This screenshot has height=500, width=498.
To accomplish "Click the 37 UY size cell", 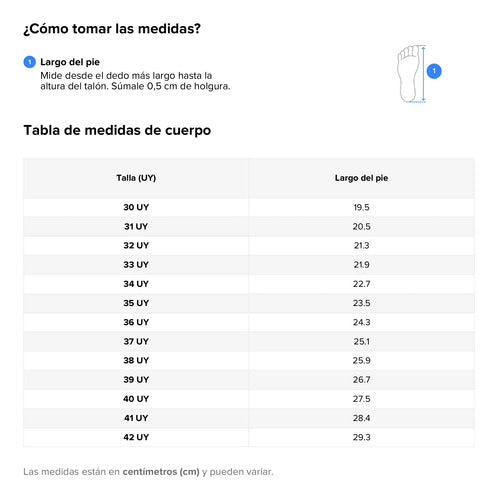I will pyautogui.click(x=136, y=342).
